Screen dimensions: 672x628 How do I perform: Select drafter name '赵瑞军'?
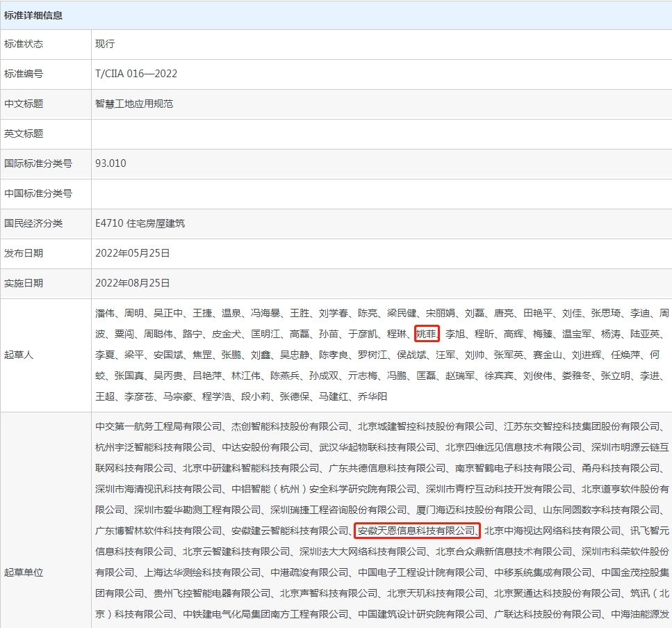point(460,376)
